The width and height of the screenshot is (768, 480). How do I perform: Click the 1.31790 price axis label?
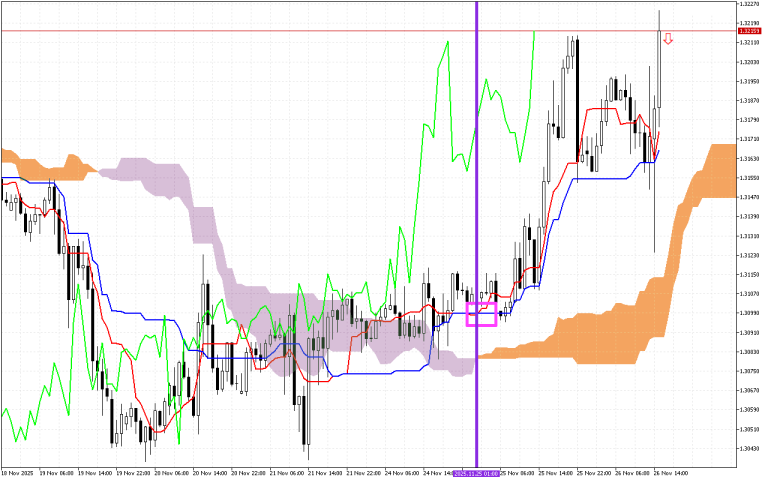(x=749, y=120)
